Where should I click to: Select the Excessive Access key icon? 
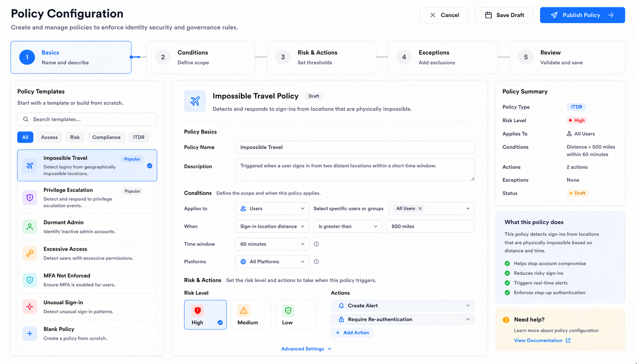point(30,253)
